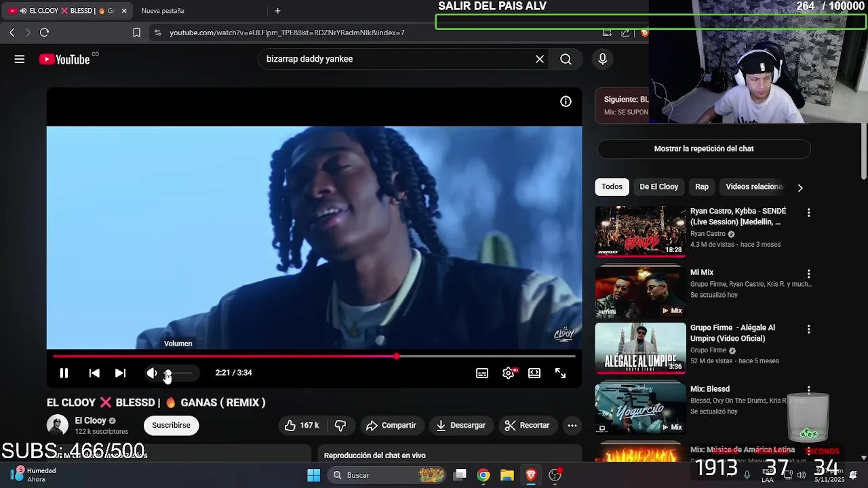Click Mostrar la repetición del chat
The width and height of the screenshot is (868, 488).
704,148
